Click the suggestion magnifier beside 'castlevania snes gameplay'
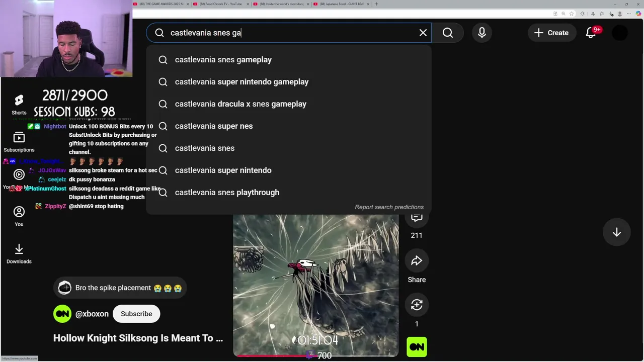The image size is (644, 362). [x=163, y=60]
